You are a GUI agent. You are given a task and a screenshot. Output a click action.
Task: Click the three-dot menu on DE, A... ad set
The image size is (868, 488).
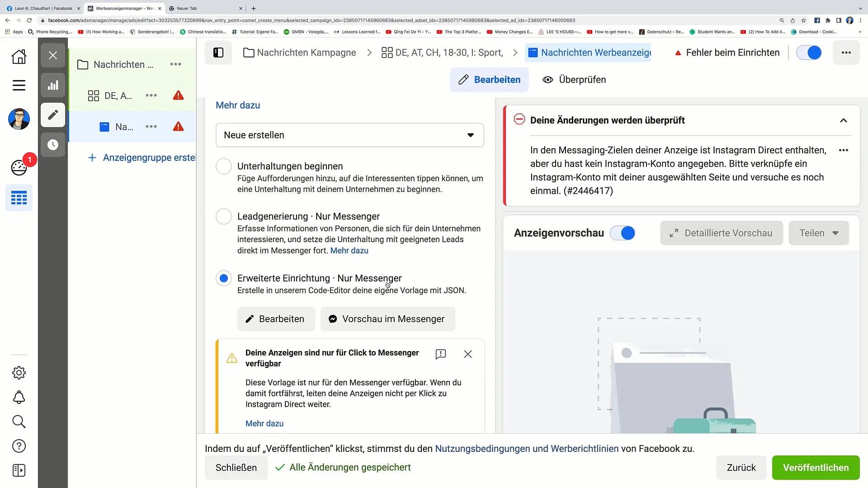(x=151, y=95)
